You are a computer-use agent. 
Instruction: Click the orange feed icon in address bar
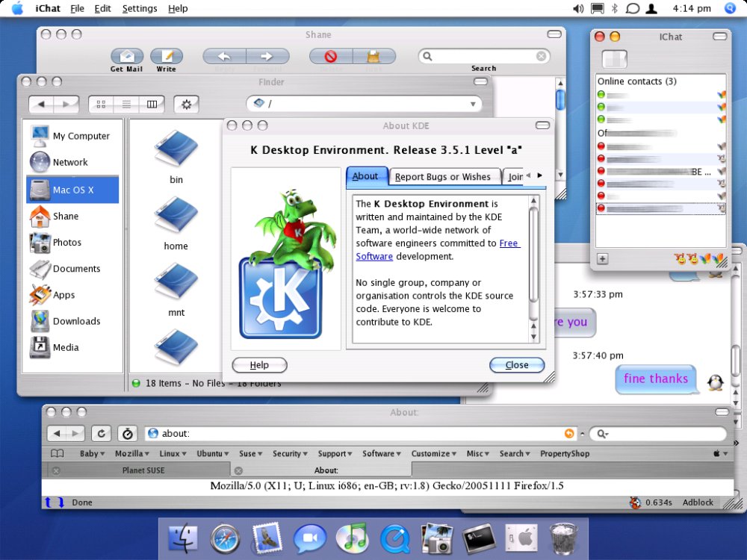tap(568, 433)
